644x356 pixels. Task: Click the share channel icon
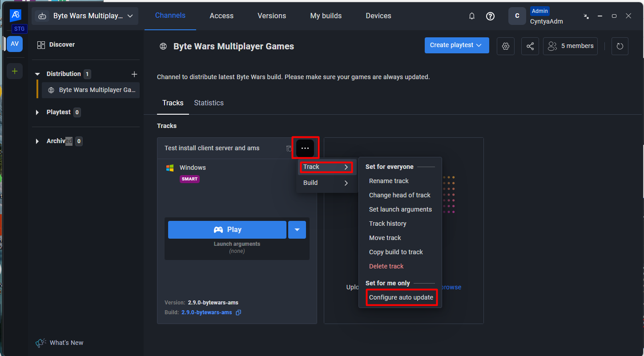(x=530, y=46)
